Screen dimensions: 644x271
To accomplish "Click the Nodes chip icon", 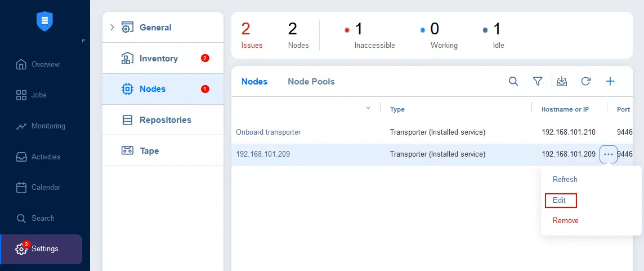I will pyautogui.click(x=128, y=89).
